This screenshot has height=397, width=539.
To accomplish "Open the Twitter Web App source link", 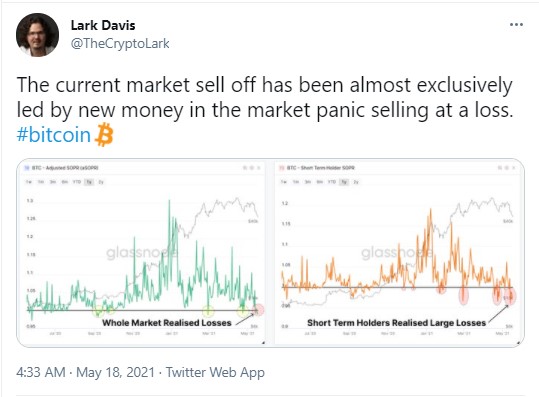I will 215,372.
